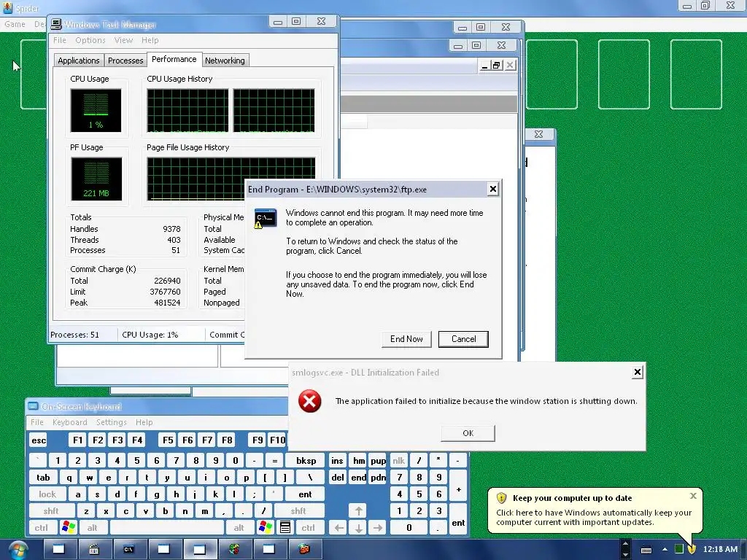The width and height of the screenshot is (747, 560).
Task: Click the down arrow key on keyboard
Action: pyautogui.click(x=358, y=528)
